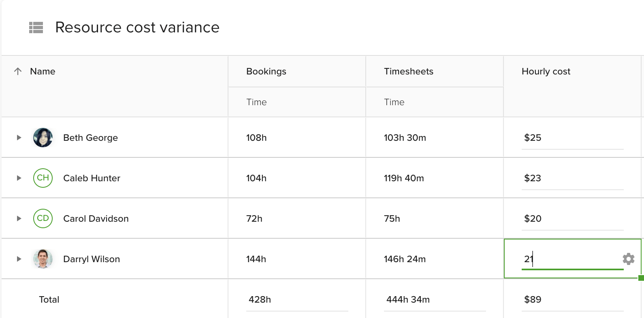
Task: Select Caleb Hunter's CH initials avatar
Action: point(43,178)
